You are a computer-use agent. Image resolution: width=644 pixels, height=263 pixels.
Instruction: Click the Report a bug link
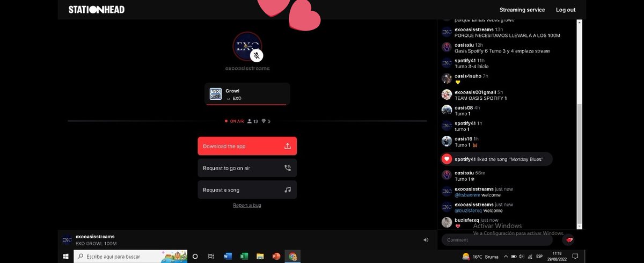click(247, 205)
